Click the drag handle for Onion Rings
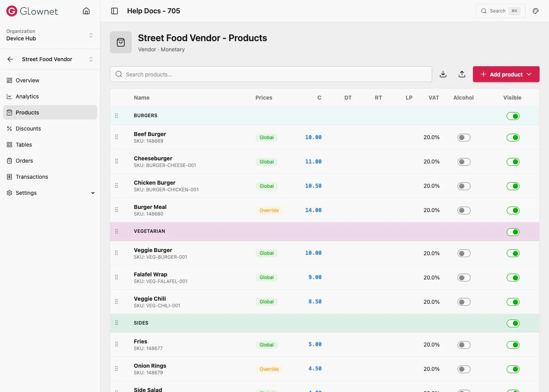 tap(116, 368)
